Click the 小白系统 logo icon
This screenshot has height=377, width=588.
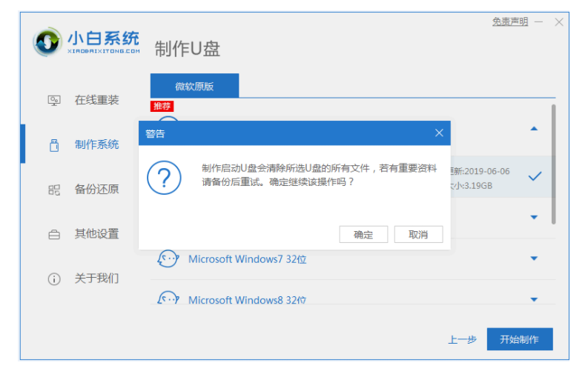click(x=47, y=42)
